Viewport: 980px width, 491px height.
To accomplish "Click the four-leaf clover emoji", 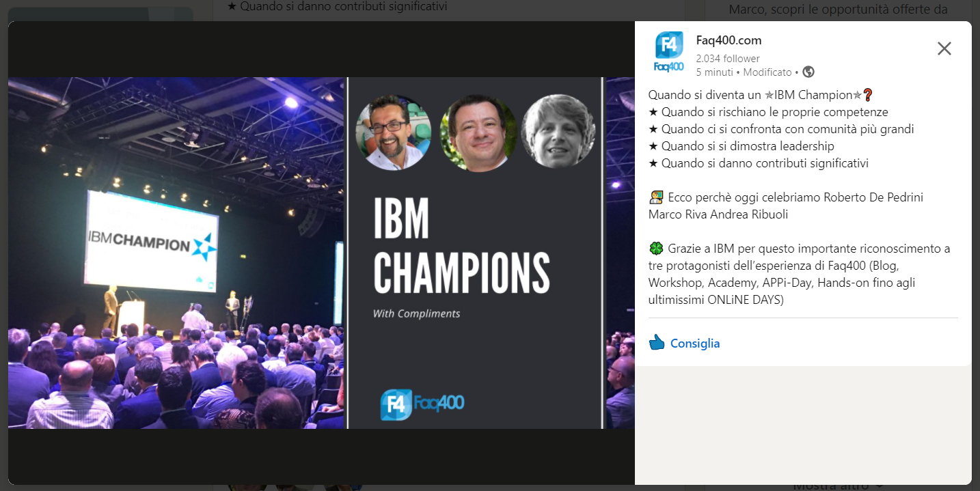I will point(655,249).
